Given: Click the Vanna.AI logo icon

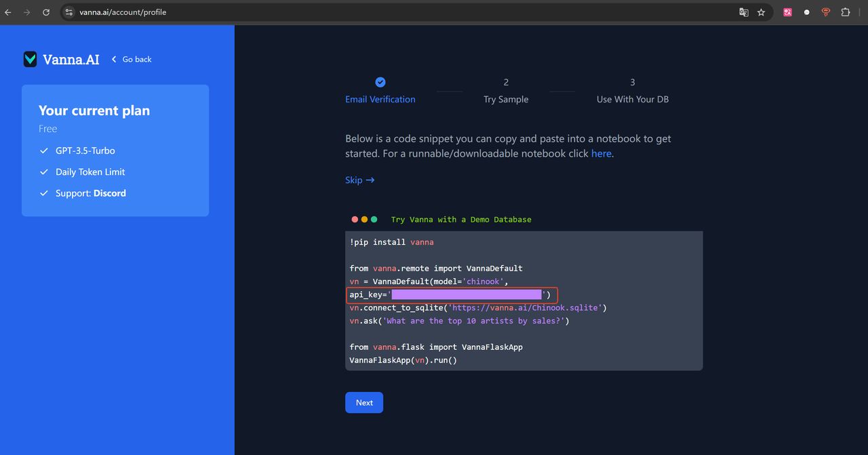Looking at the screenshot, I should 30,59.
